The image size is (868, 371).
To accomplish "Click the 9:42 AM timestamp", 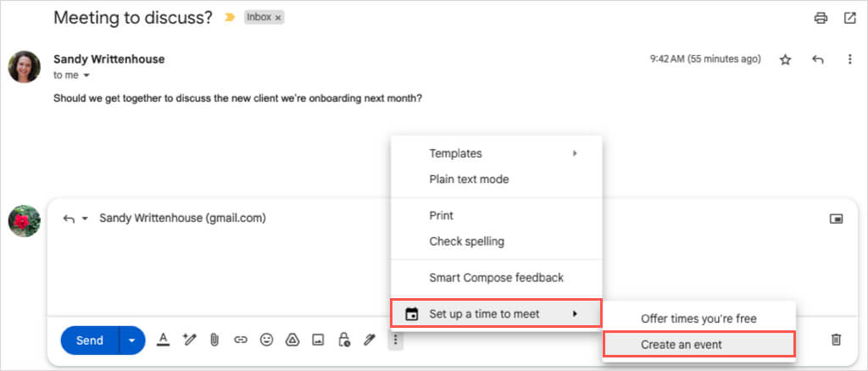I will click(705, 59).
